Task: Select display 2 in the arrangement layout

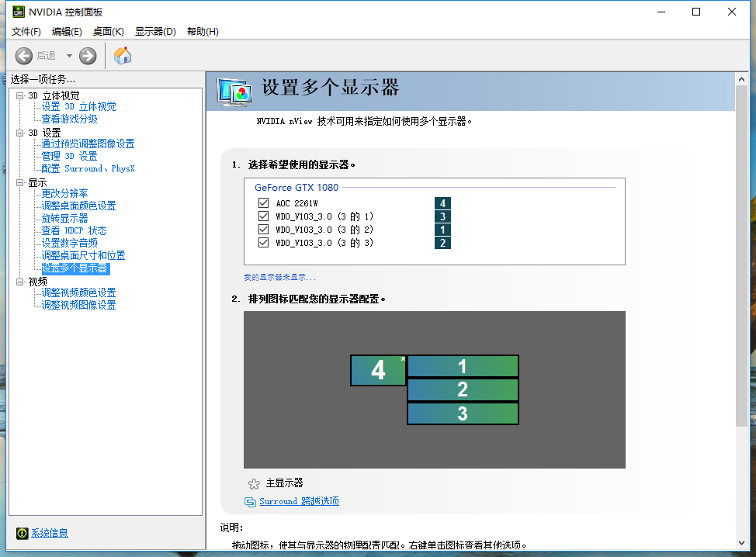Action: [x=463, y=389]
